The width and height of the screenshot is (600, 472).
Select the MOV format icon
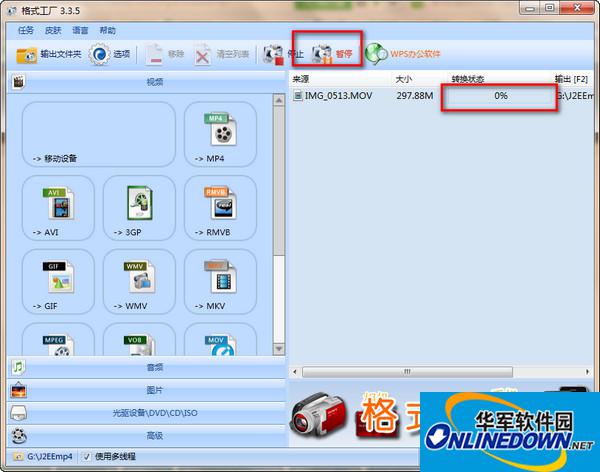[221, 345]
